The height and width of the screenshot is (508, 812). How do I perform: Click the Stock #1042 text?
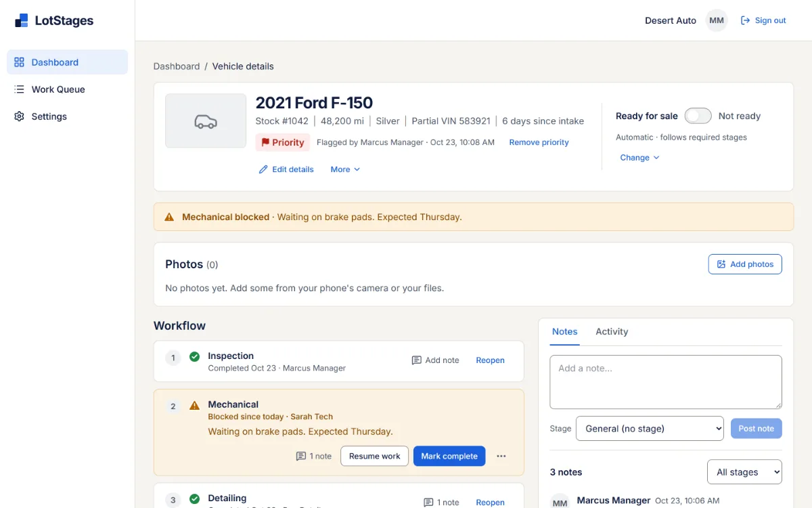click(281, 121)
